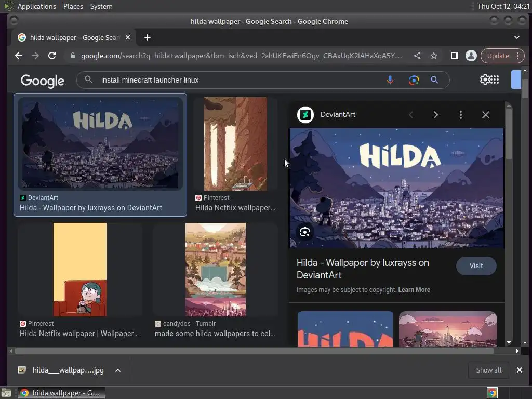Show previous image in preview panel

coord(411,115)
